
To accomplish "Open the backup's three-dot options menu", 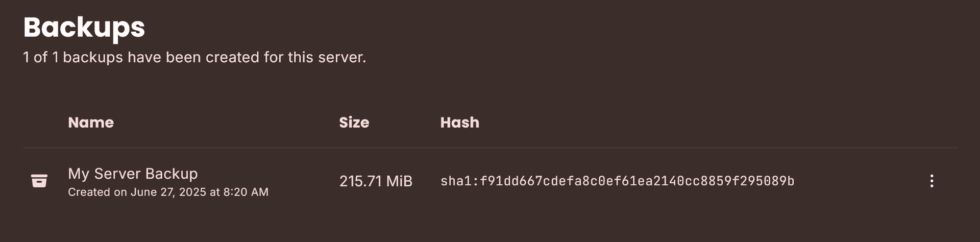I will 932,181.
